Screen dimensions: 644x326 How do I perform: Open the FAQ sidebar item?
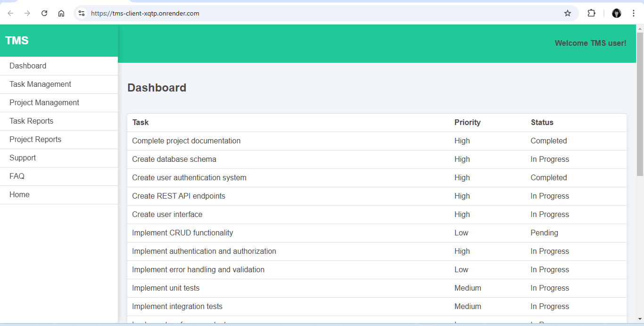coord(17,176)
